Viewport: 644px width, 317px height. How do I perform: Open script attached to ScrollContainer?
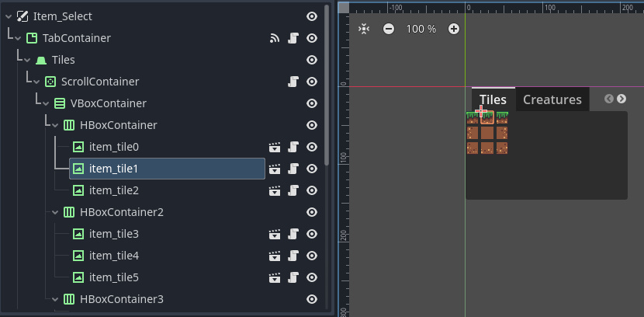click(x=293, y=82)
